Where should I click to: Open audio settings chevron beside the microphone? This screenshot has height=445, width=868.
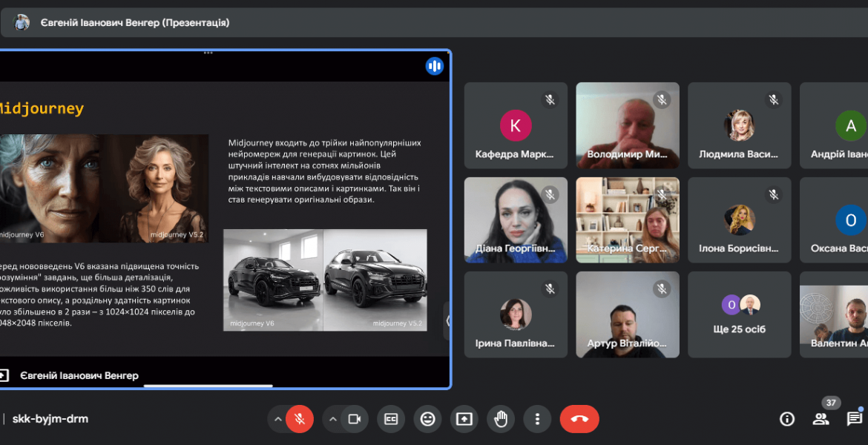pyautogui.click(x=277, y=419)
